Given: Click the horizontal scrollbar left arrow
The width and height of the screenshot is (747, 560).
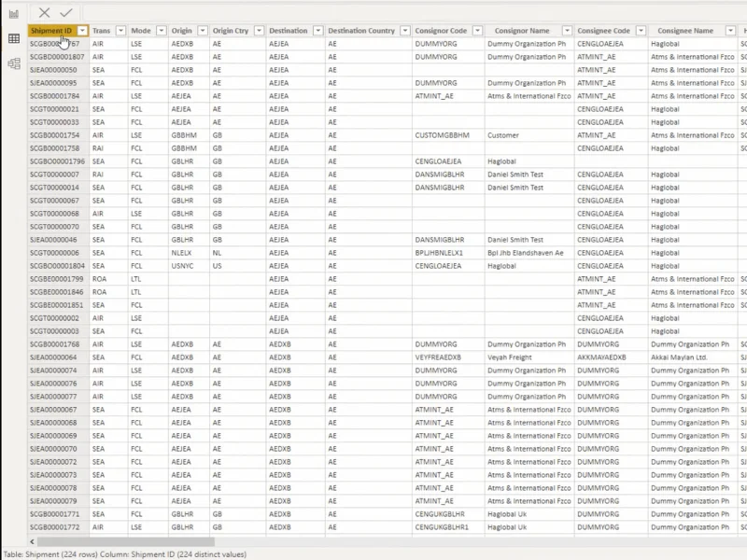Looking at the screenshot, I should (x=32, y=542).
